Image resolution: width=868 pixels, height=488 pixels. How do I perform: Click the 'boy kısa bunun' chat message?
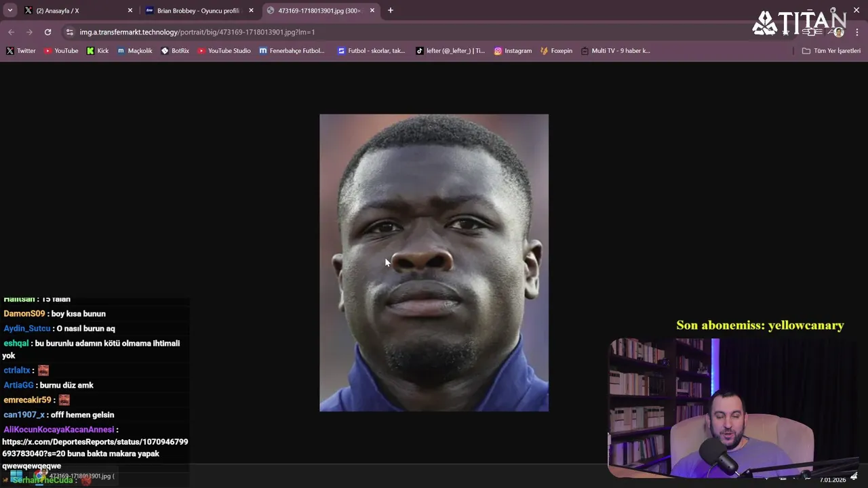[x=79, y=314]
